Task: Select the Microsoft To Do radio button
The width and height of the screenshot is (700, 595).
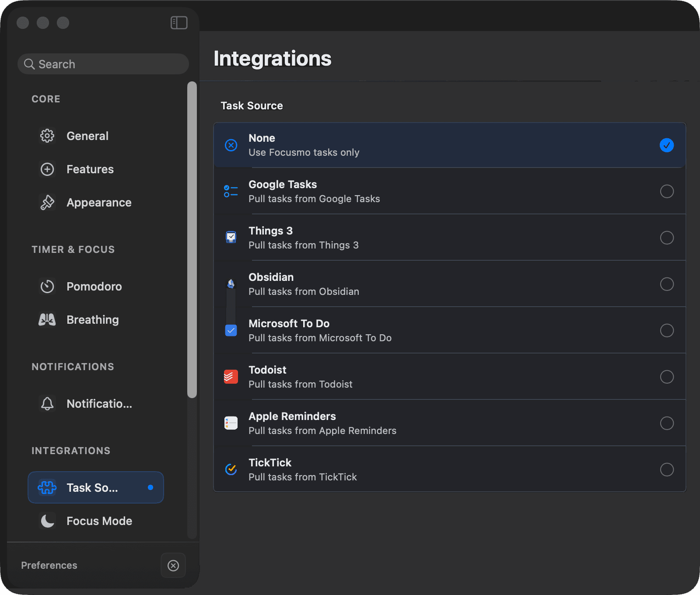Action: tap(667, 331)
